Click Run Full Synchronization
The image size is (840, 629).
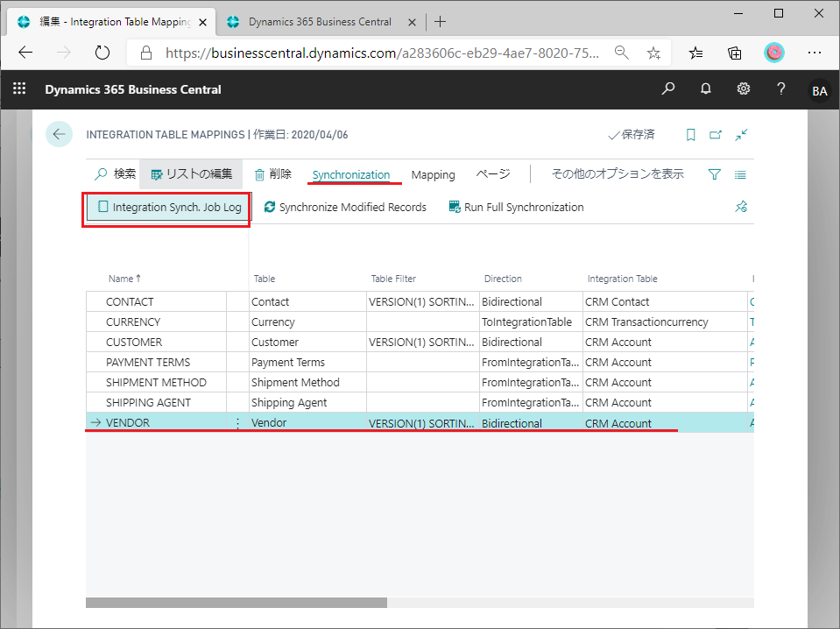pos(517,207)
